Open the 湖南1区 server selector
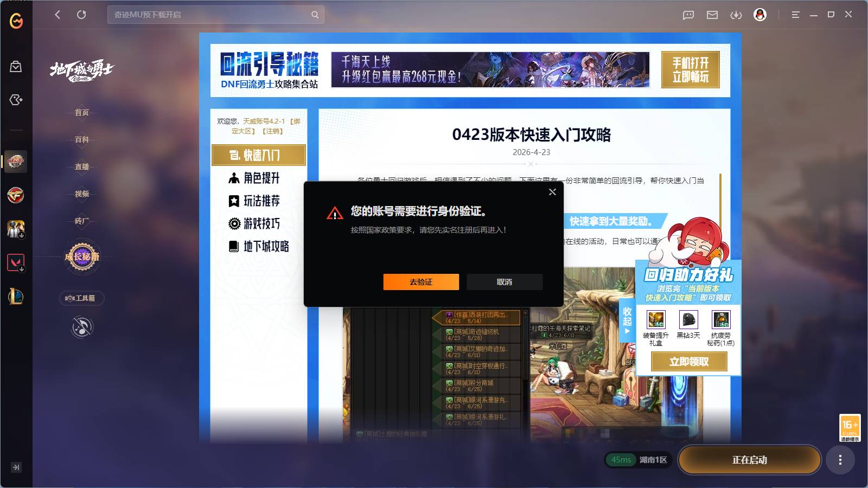The width and height of the screenshot is (868, 488). 653,460
